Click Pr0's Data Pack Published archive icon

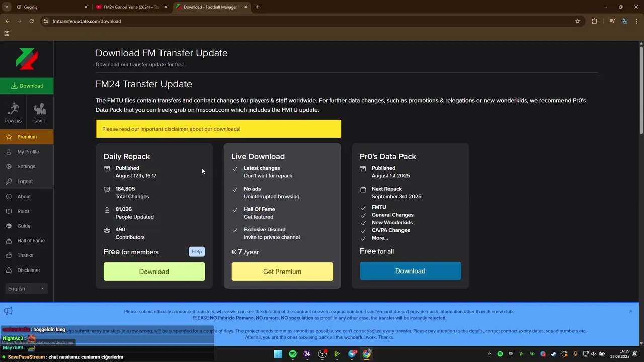363,169
